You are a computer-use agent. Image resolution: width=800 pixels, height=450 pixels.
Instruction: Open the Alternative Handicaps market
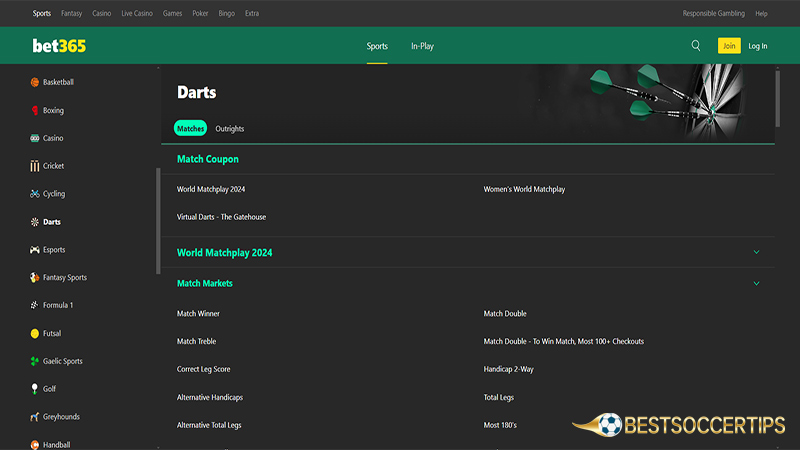pos(210,397)
